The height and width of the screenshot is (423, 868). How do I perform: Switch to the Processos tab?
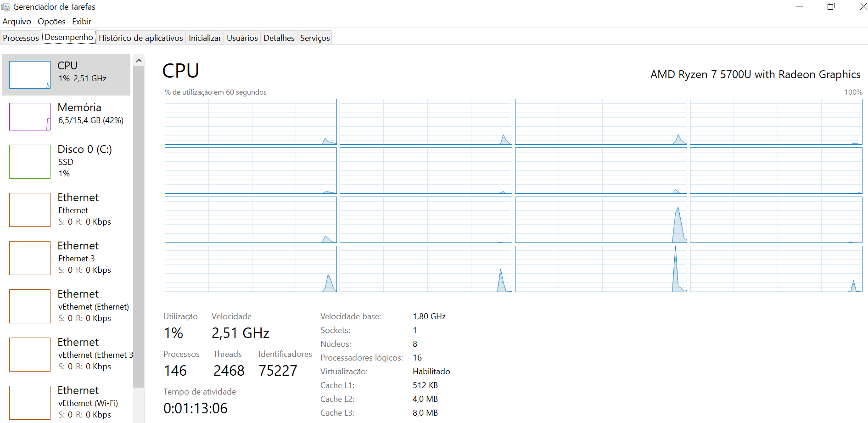point(21,38)
